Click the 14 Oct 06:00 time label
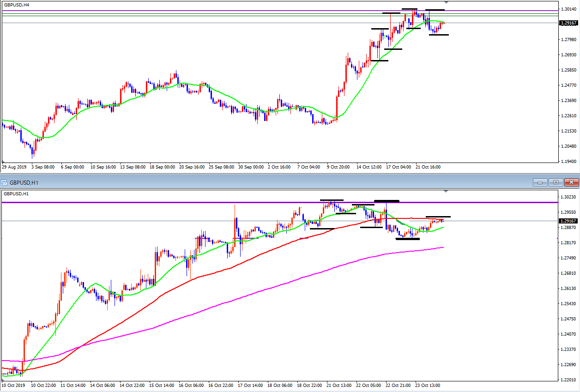Screen dimensions: 580x392 [x=103, y=385]
